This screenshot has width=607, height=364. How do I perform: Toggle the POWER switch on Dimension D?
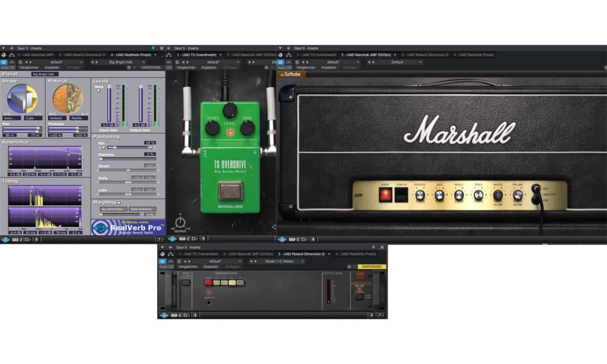coord(360,296)
